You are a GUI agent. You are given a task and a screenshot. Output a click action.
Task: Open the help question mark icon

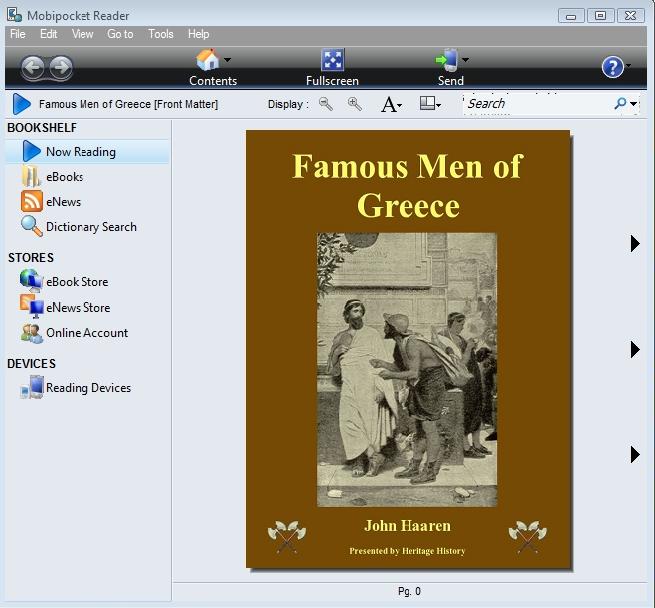click(612, 67)
